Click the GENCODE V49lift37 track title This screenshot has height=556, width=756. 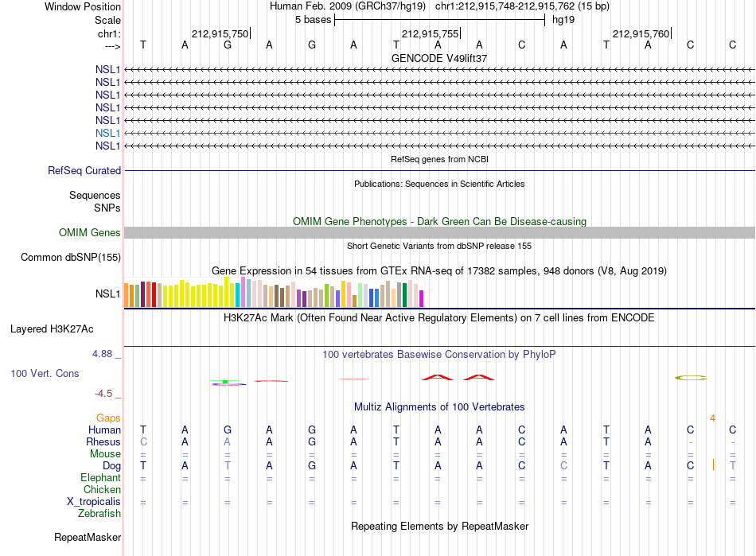(439, 58)
